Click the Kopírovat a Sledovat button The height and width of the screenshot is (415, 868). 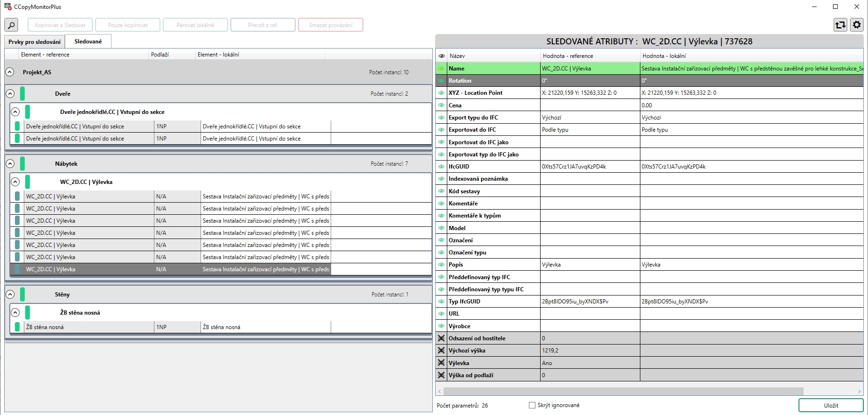click(60, 25)
